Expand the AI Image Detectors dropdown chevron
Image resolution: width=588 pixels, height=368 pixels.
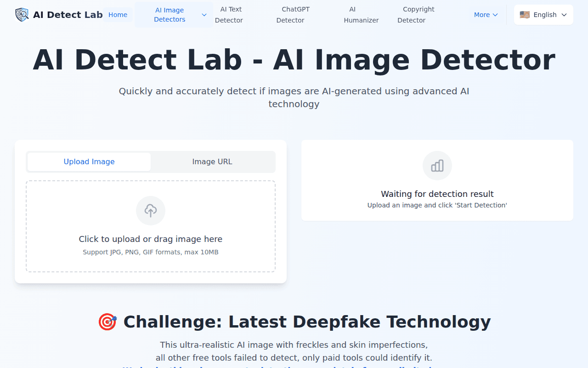point(204,15)
